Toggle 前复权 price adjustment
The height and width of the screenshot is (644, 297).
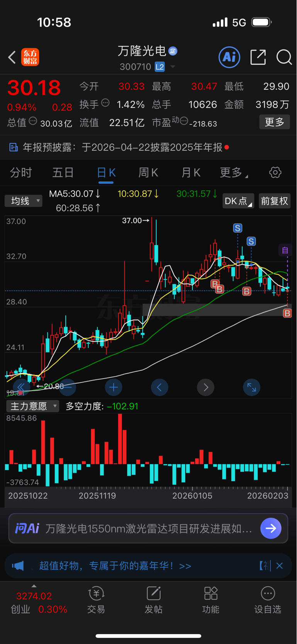274,201
